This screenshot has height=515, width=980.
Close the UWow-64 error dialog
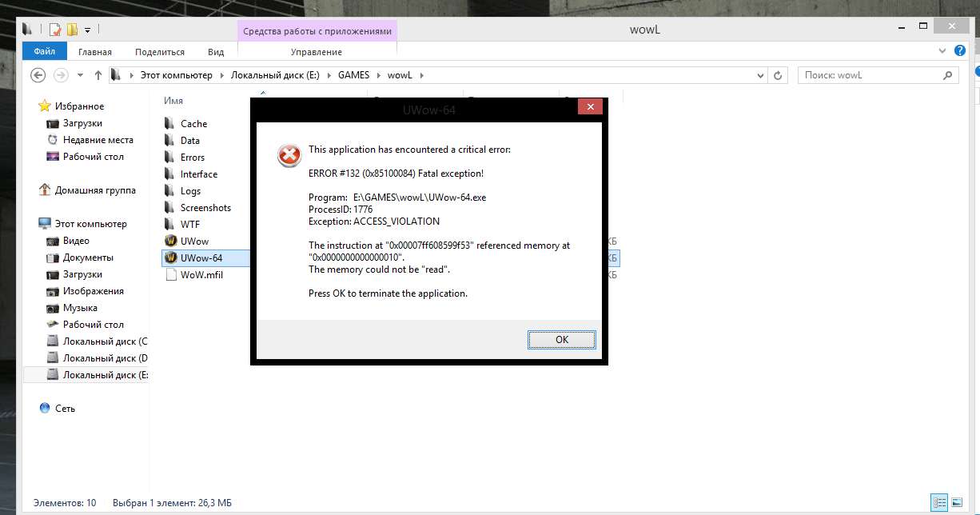[x=590, y=107]
